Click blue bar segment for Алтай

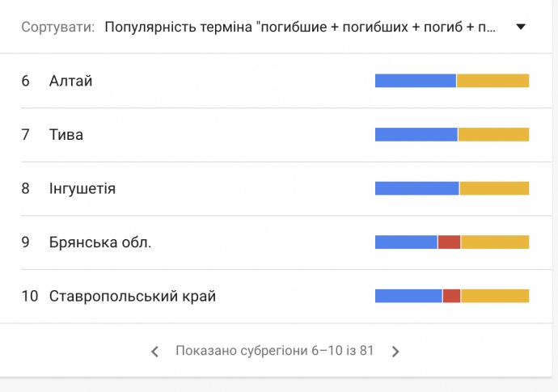(x=415, y=81)
